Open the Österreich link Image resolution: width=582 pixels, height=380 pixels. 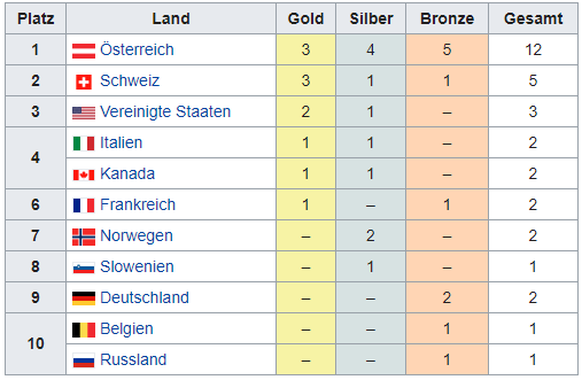click(137, 50)
